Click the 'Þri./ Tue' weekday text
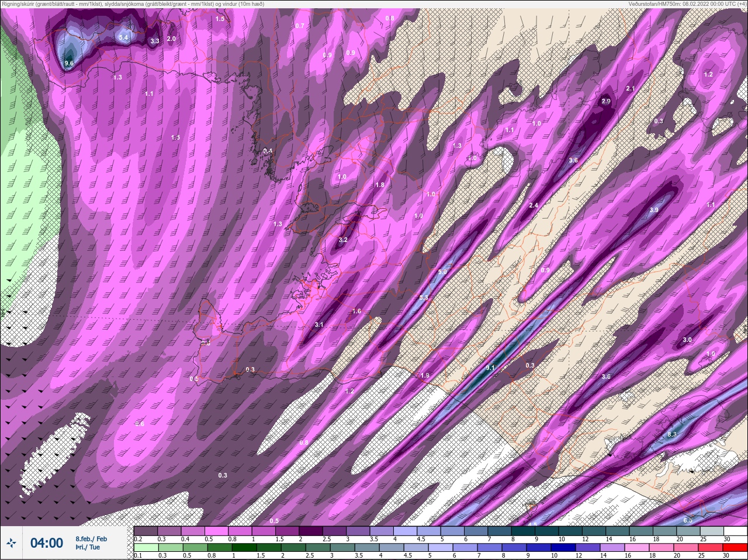 (x=88, y=547)
